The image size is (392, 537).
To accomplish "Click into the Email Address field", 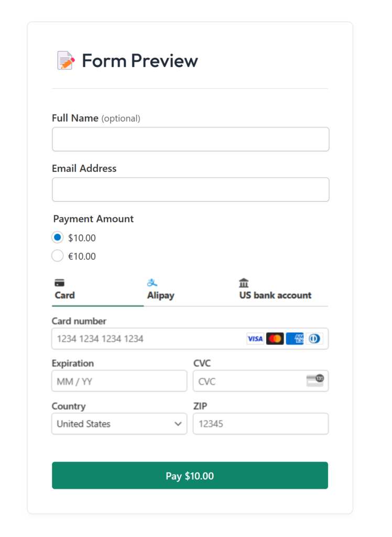I will pyautogui.click(x=190, y=189).
